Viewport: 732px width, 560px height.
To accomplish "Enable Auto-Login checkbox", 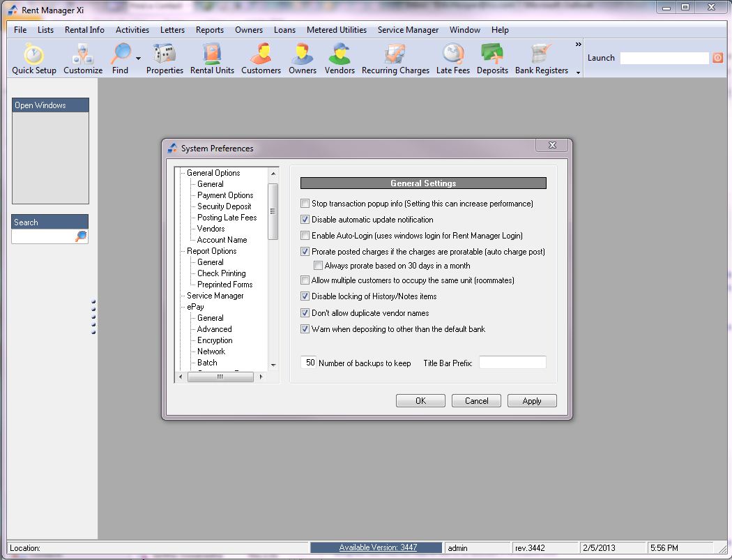I will click(305, 235).
